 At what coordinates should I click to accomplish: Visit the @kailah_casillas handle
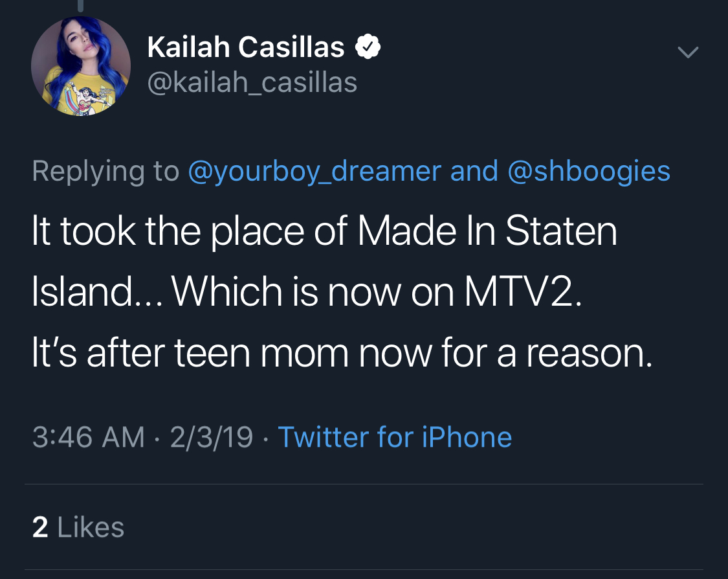[x=252, y=83]
